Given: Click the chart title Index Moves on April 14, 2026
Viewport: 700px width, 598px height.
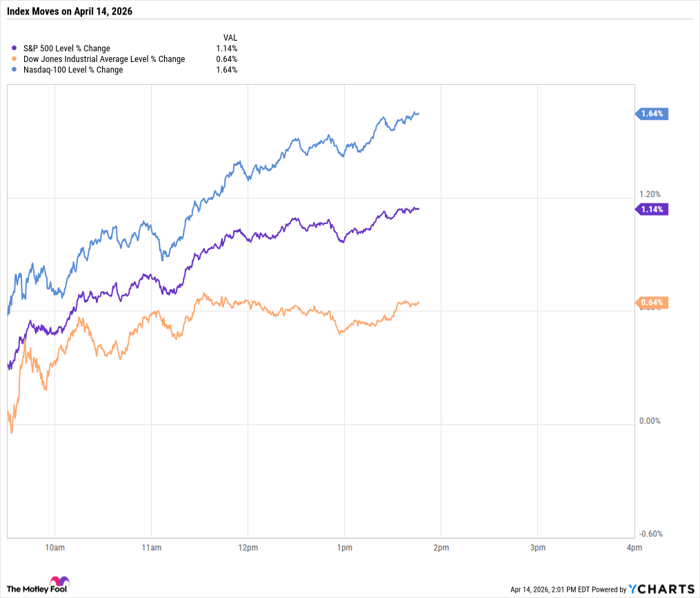Looking at the screenshot, I should (x=69, y=11).
